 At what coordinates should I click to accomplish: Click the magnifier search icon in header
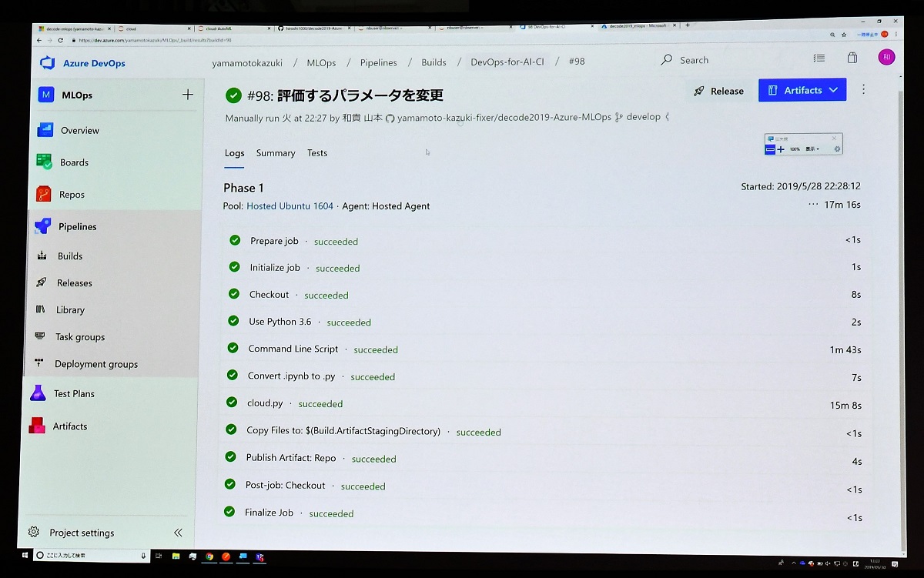pyautogui.click(x=666, y=60)
